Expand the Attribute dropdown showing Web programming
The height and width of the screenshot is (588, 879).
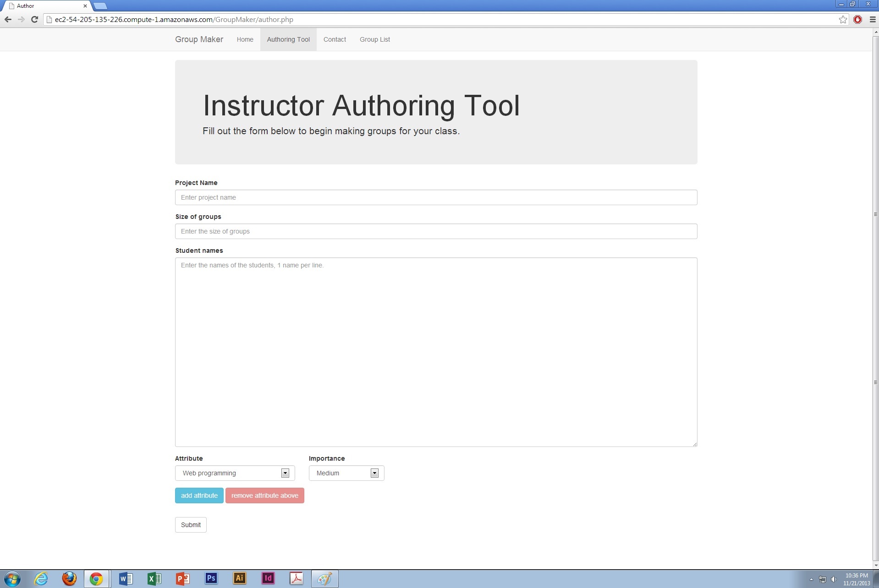[x=235, y=473]
